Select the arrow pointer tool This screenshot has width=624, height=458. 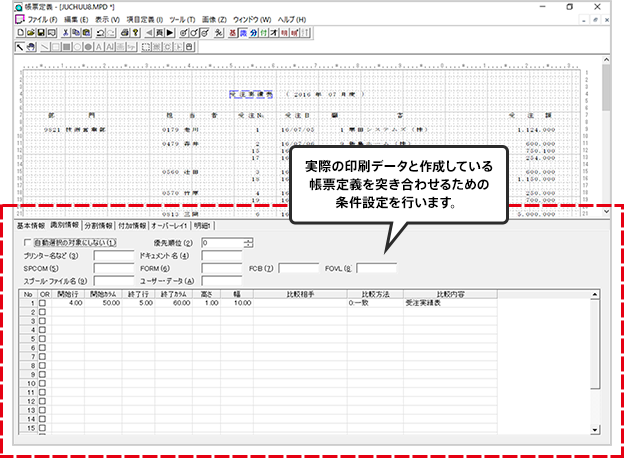pos(21,46)
